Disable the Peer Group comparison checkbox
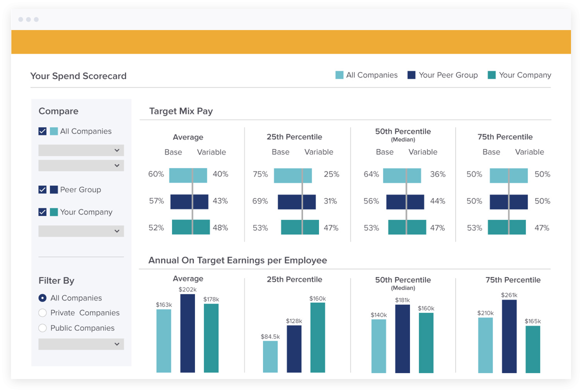582x392 pixels. 42,189
